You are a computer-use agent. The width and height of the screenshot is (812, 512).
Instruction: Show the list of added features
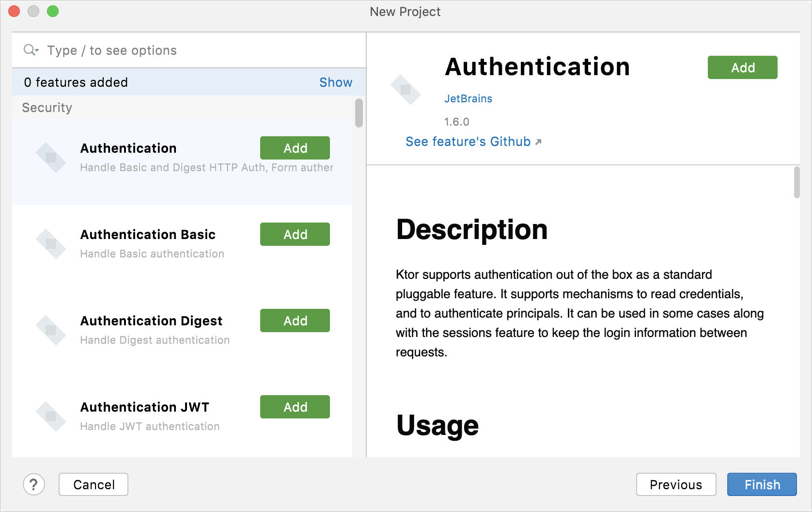point(336,82)
